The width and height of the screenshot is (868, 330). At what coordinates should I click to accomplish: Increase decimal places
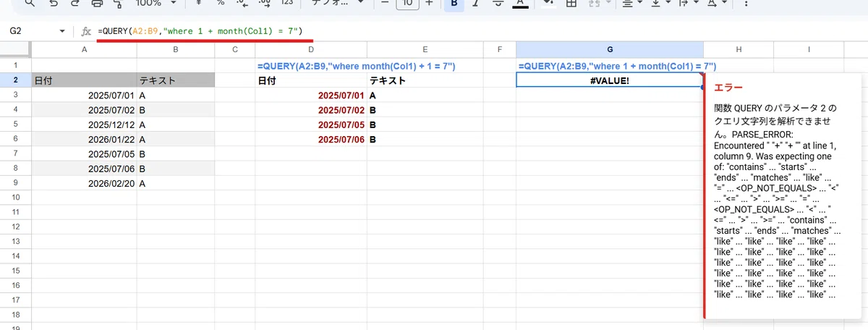(x=265, y=3)
